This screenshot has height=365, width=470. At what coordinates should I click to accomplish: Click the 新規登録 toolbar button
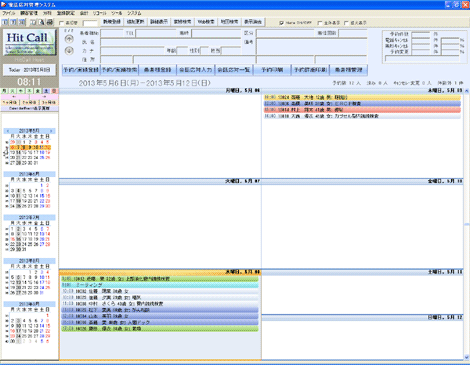coord(112,22)
